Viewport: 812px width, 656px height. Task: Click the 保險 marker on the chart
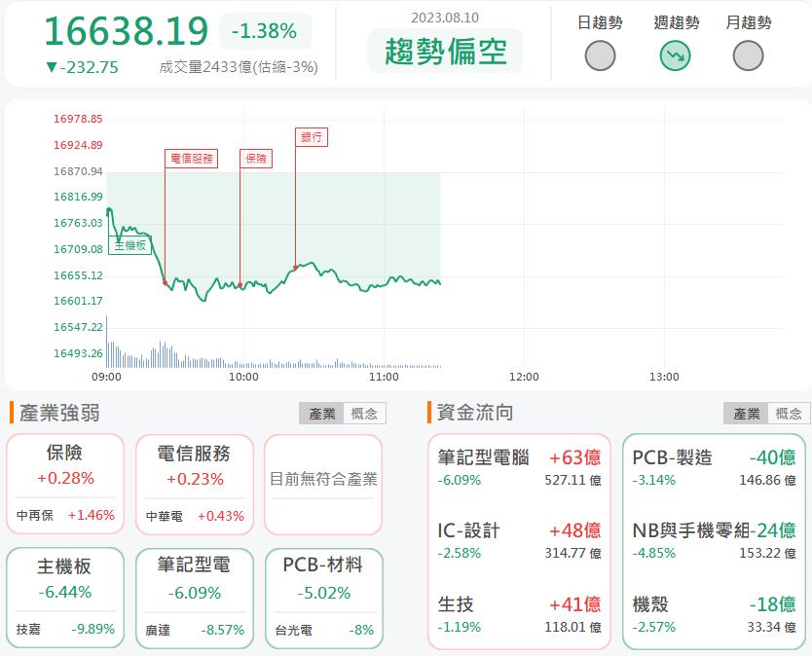pos(256,159)
